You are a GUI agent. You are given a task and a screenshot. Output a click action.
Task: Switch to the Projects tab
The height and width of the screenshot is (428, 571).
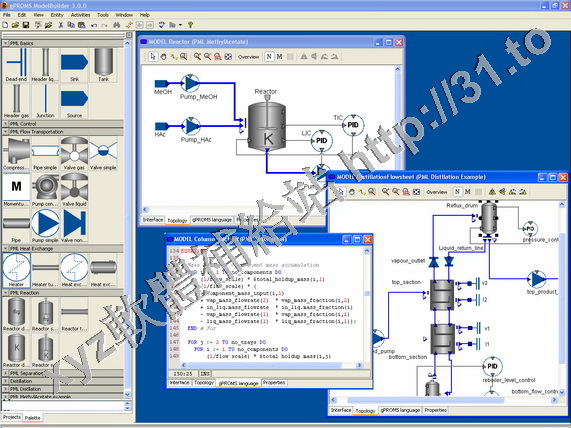(12, 417)
